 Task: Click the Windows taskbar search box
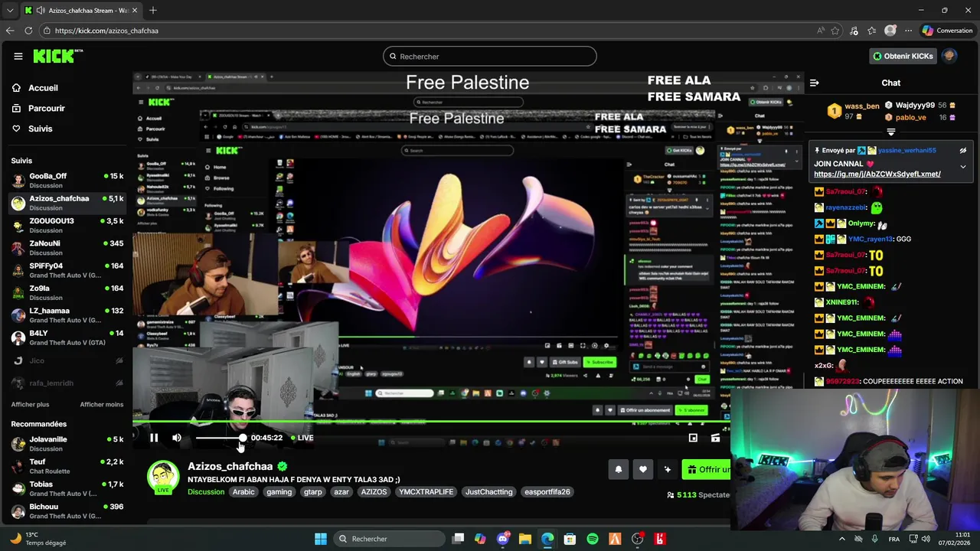tap(390, 539)
